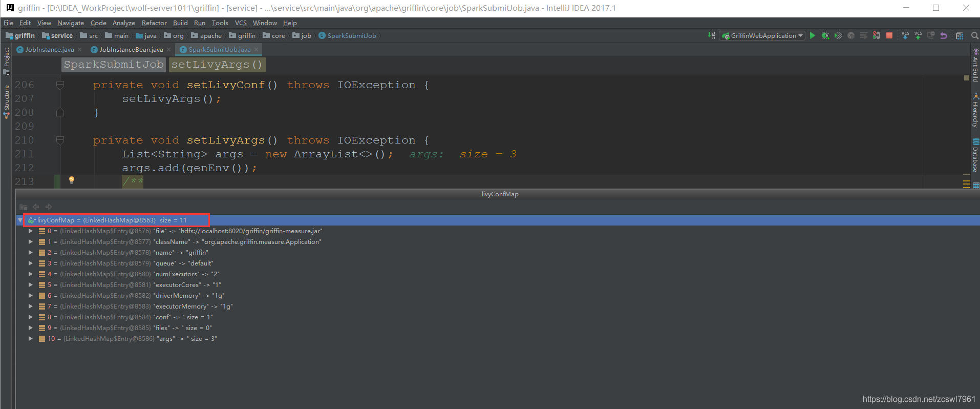This screenshot has height=409, width=980.
Task: Show VCS history clock icon
Action: [x=931, y=35]
